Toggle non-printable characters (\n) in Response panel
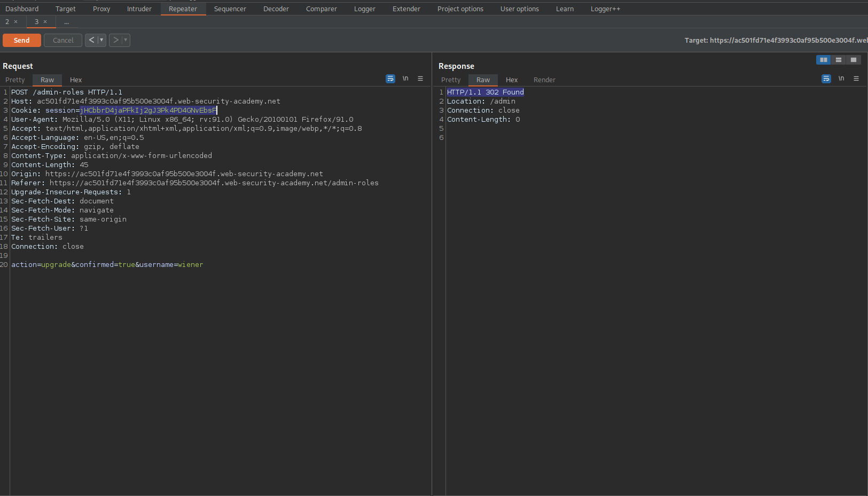 point(841,78)
